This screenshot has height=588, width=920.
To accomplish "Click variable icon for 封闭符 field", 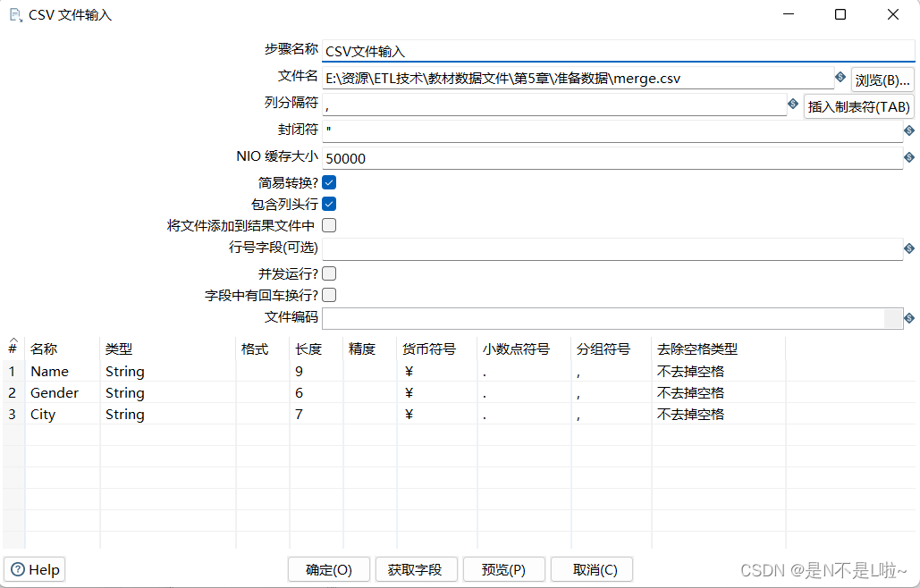I will click(910, 130).
